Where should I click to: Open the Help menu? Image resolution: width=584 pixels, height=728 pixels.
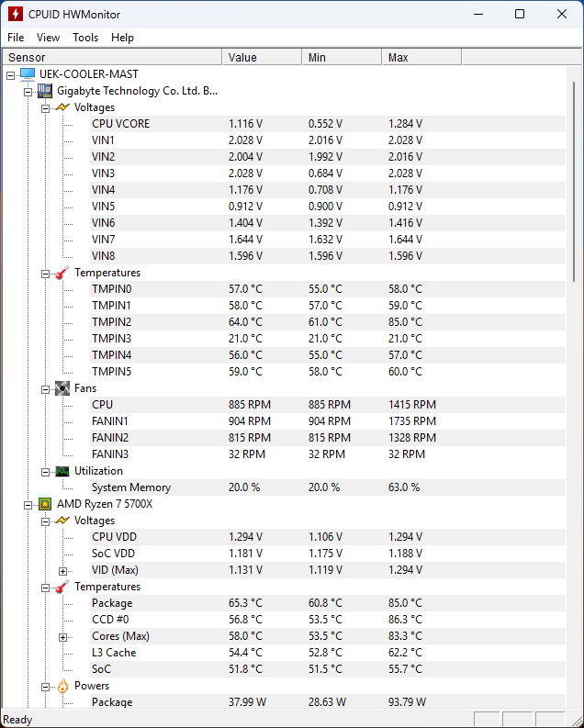122,38
